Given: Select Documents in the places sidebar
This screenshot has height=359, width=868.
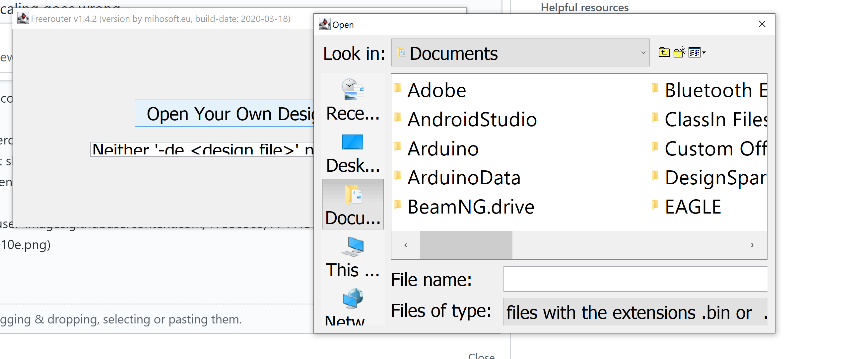Looking at the screenshot, I should pyautogui.click(x=353, y=205).
